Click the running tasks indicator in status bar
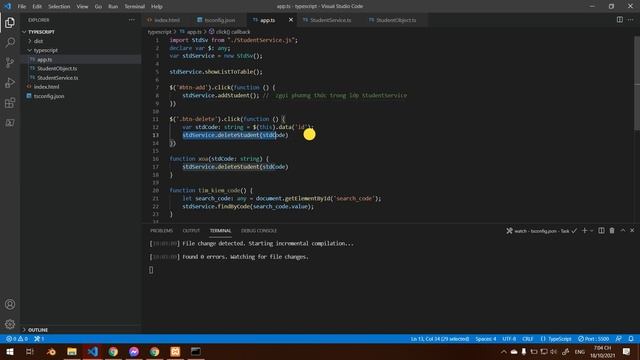 [39, 339]
